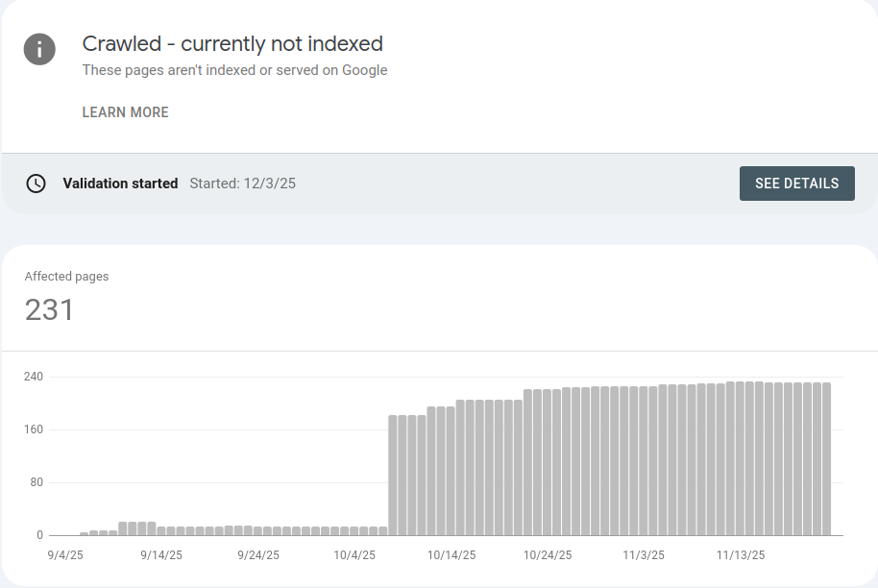Click the 240 value on the y-axis

click(x=34, y=377)
